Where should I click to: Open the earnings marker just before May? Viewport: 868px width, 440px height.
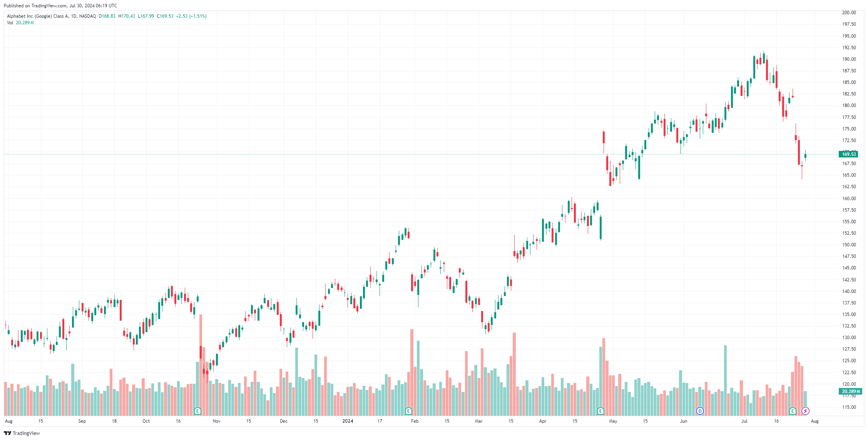pyautogui.click(x=600, y=411)
